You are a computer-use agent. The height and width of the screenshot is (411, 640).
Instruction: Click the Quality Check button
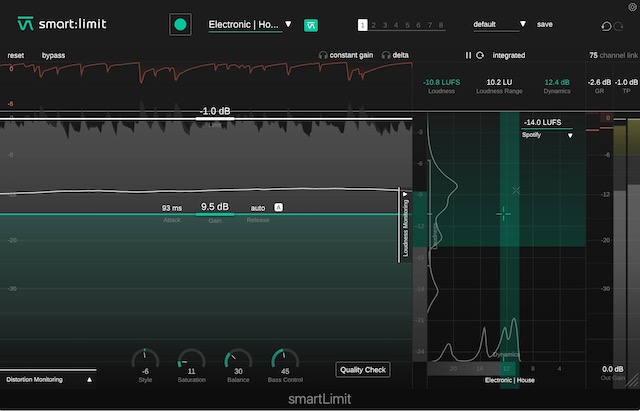coord(362,370)
